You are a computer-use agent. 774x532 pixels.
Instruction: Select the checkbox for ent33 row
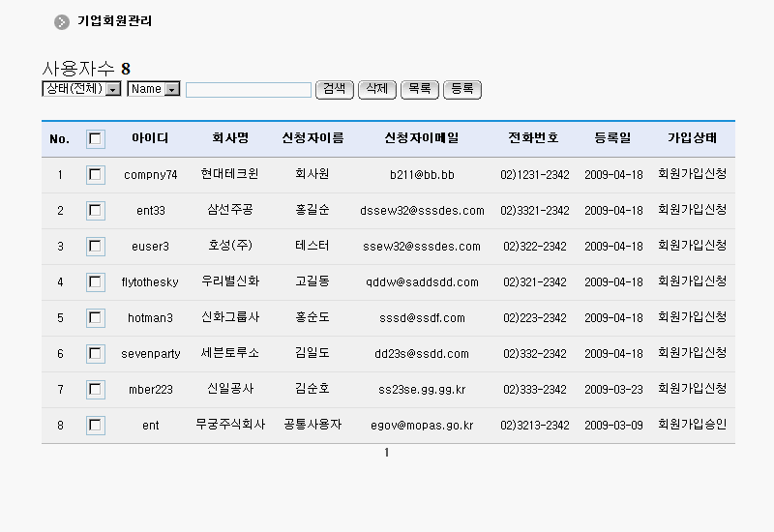click(x=96, y=211)
